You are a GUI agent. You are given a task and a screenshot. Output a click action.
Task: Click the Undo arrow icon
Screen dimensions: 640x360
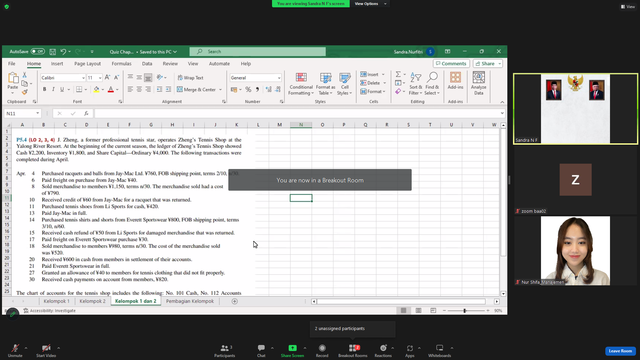click(63, 51)
